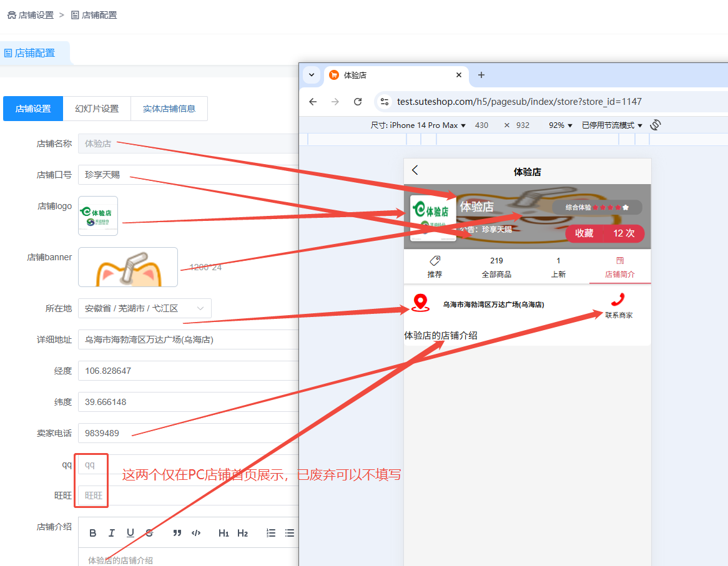728x566 pixels.
Task: Click the Bold icon in the editor toolbar
Action: point(93,533)
